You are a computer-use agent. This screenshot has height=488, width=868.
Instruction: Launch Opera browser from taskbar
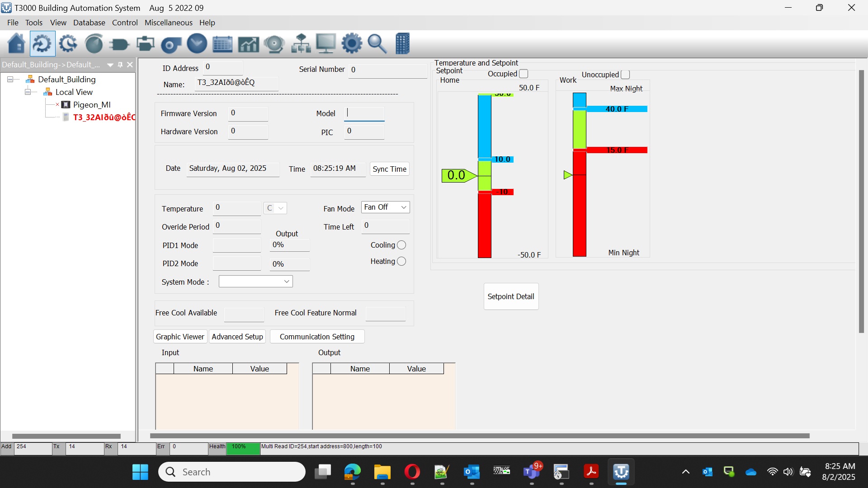coord(412,472)
